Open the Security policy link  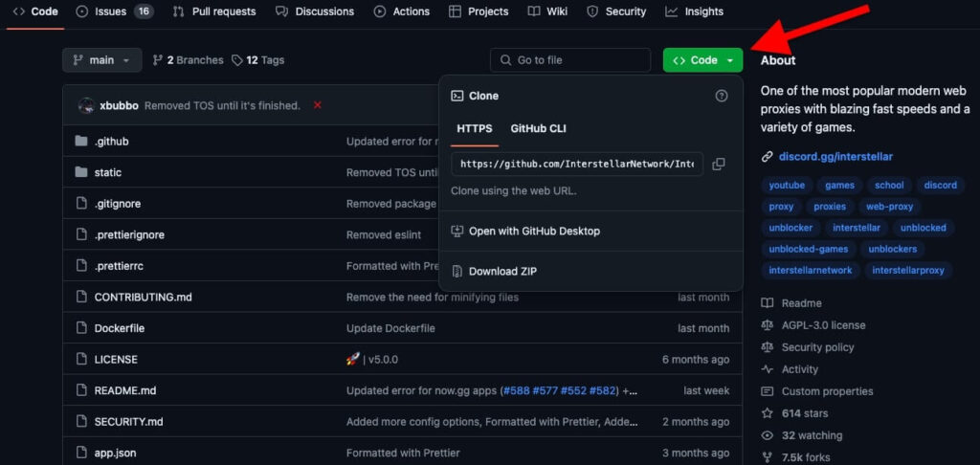(x=808, y=347)
